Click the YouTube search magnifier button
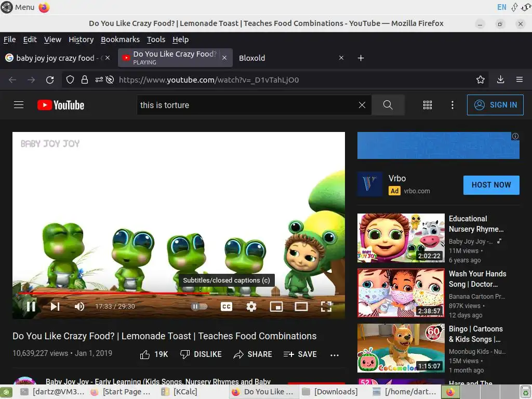The width and height of the screenshot is (532, 399). point(388,105)
